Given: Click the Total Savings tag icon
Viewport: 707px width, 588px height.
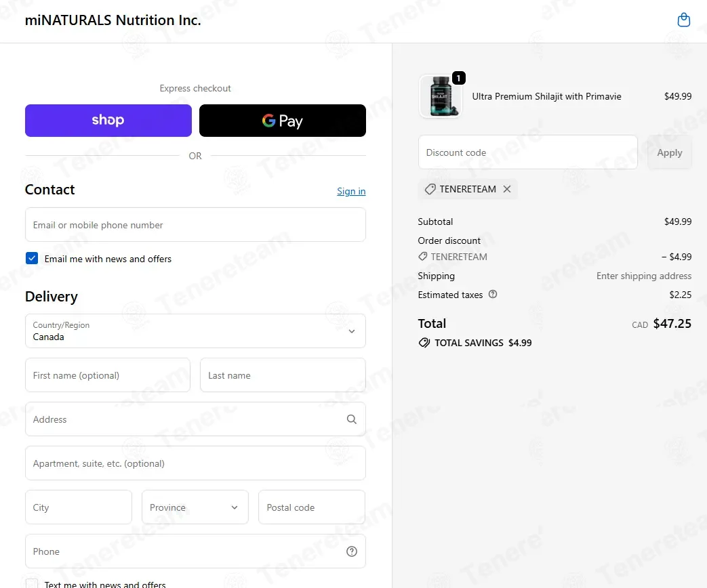Looking at the screenshot, I should 424,343.
